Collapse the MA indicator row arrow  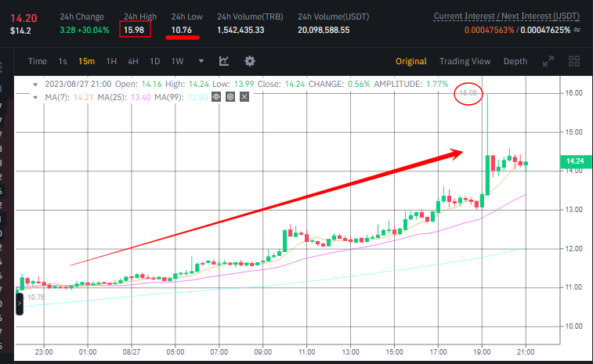pos(35,98)
